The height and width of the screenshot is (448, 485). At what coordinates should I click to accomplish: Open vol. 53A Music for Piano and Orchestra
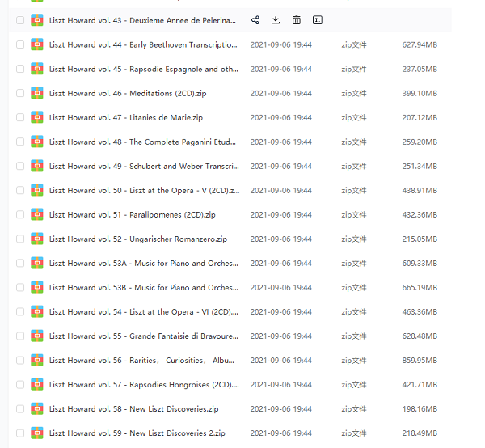144,264
